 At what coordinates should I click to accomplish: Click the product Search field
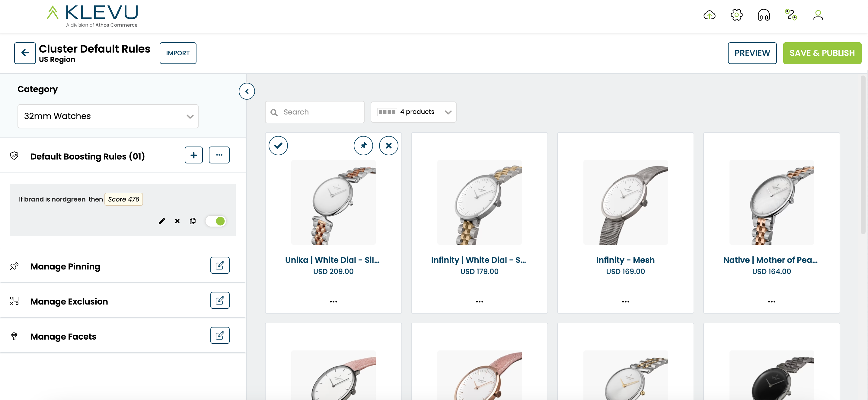(315, 112)
